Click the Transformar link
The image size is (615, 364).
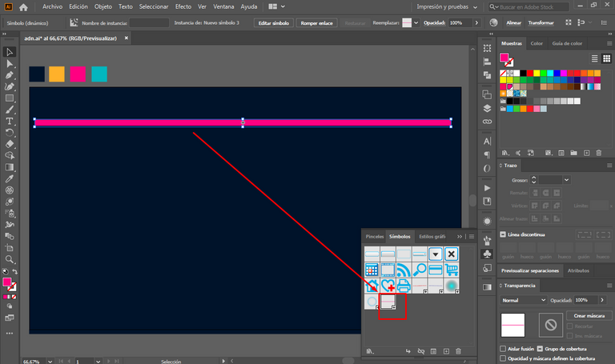click(541, 22)
